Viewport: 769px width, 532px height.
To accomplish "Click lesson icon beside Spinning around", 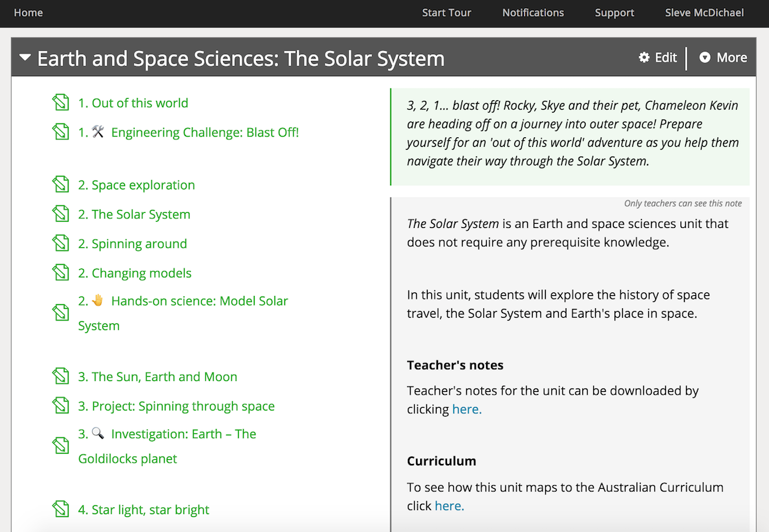I will 61,243.
